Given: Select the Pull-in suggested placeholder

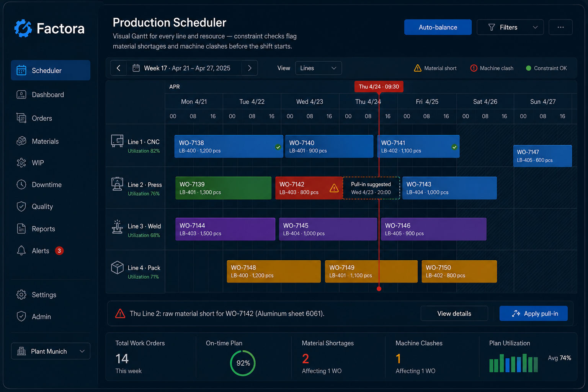Looking at the screenshot, I should click(x=371, y=188).
